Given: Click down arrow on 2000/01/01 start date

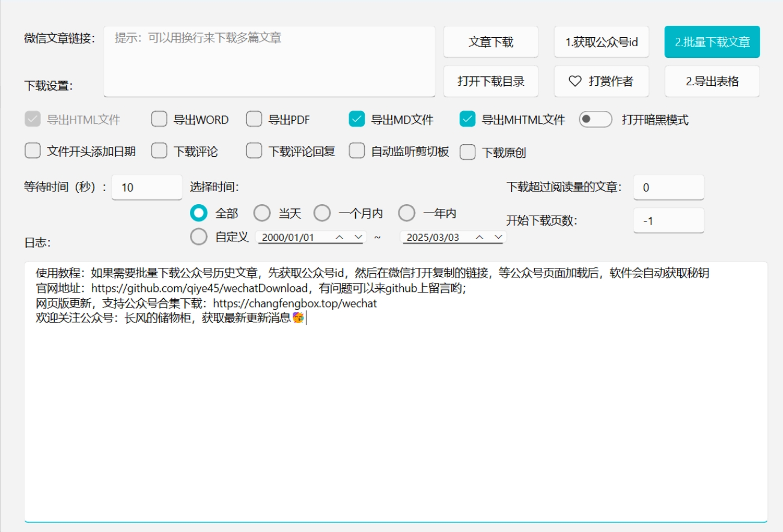Looking at the screenshot, I should click(358, 237).
